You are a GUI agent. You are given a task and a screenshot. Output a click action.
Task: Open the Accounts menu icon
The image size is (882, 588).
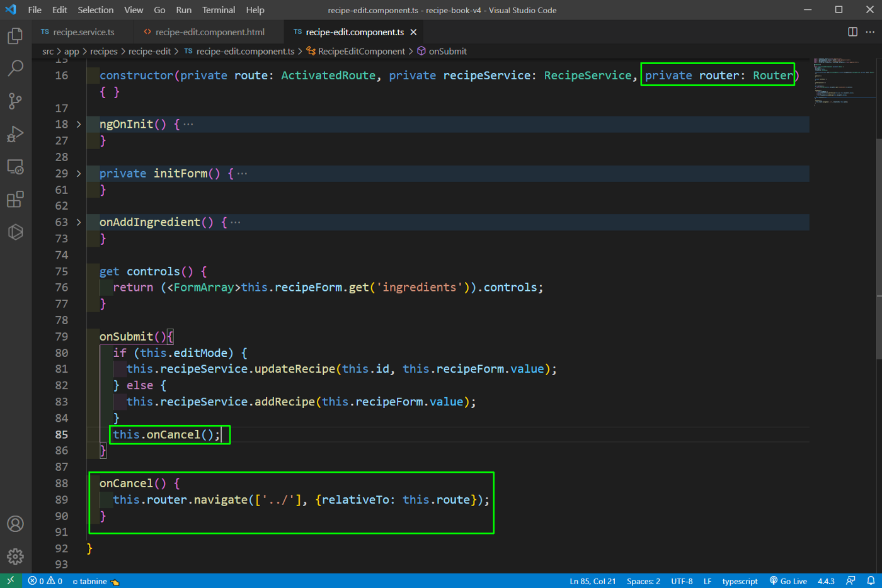tap(15, 524)
